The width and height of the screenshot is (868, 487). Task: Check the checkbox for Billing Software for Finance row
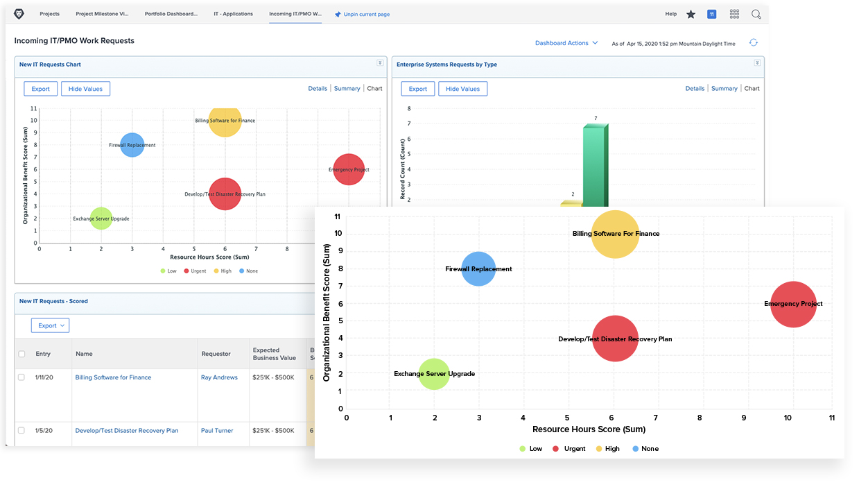[23, 377]
